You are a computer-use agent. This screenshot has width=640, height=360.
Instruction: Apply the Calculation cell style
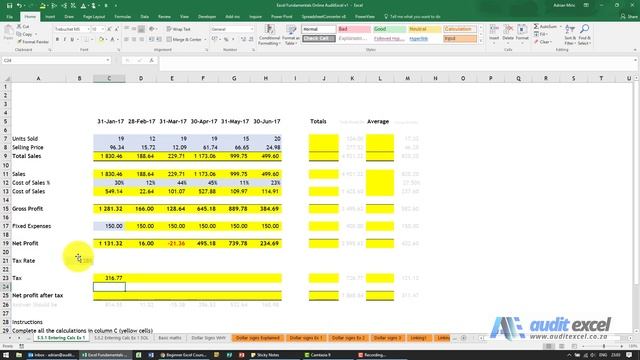[460, 29]
